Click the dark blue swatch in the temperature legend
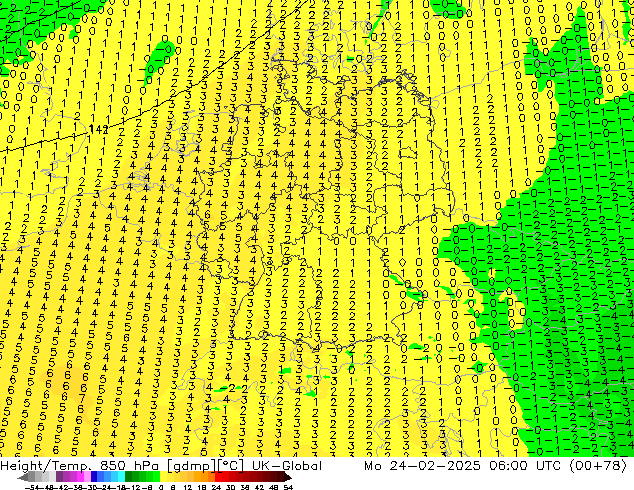The width and height of the screenshot is (634, 490). click(x=94, y=477)
